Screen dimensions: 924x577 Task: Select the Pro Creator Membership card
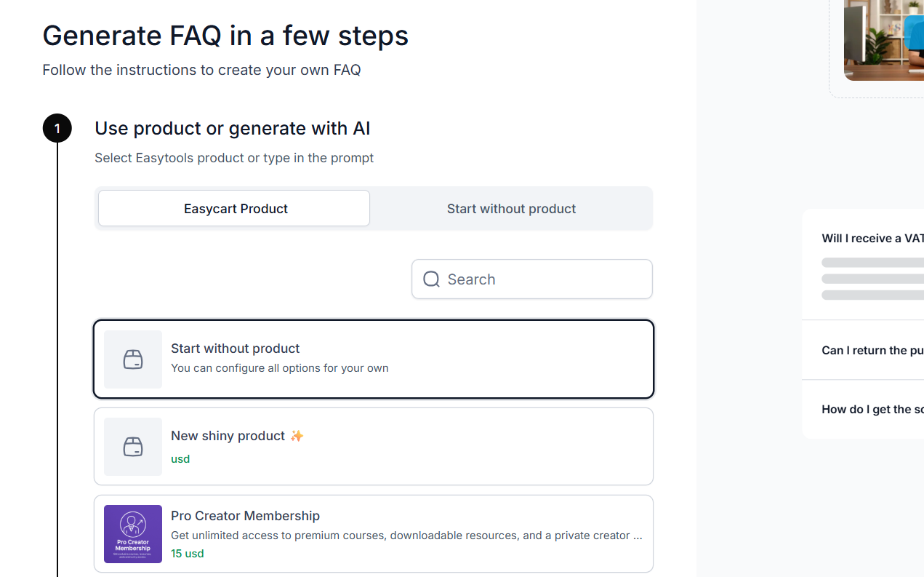click(x=374, y=534)
